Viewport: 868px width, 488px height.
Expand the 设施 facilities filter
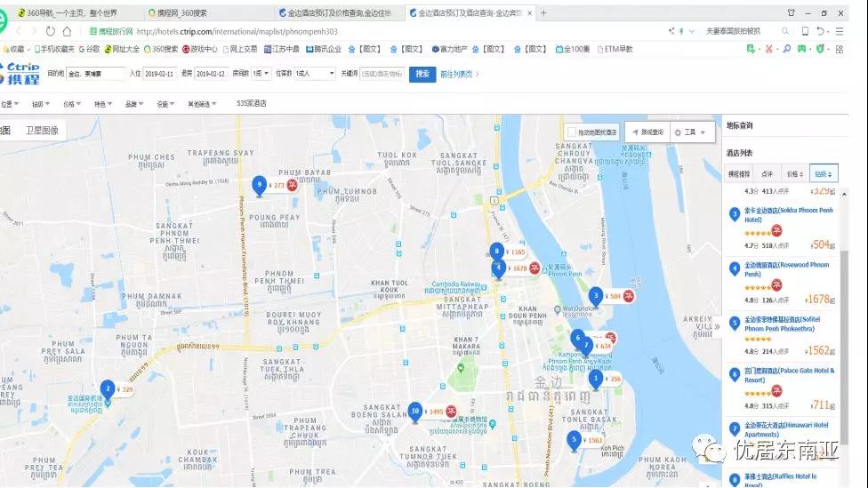tap(165, 103)
